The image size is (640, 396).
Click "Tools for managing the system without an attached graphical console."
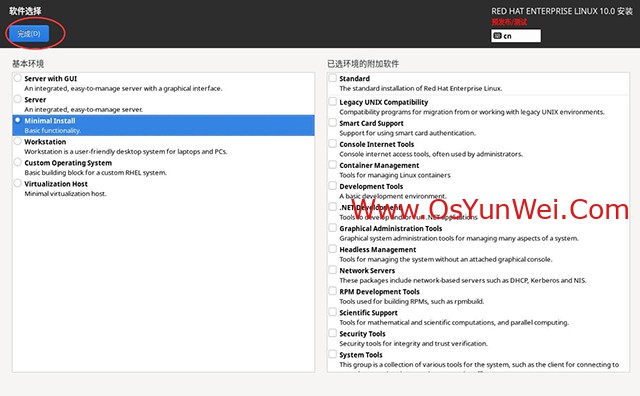[446, 260]
